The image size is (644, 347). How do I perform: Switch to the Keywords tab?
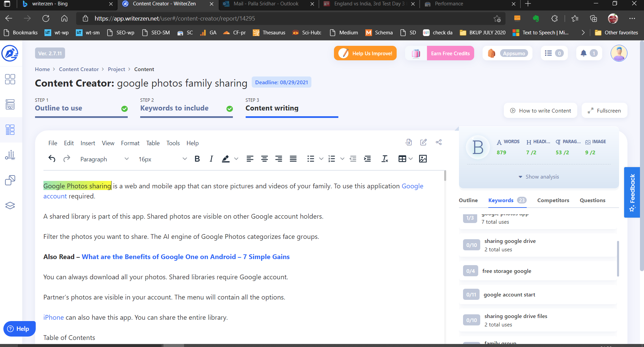507,200
